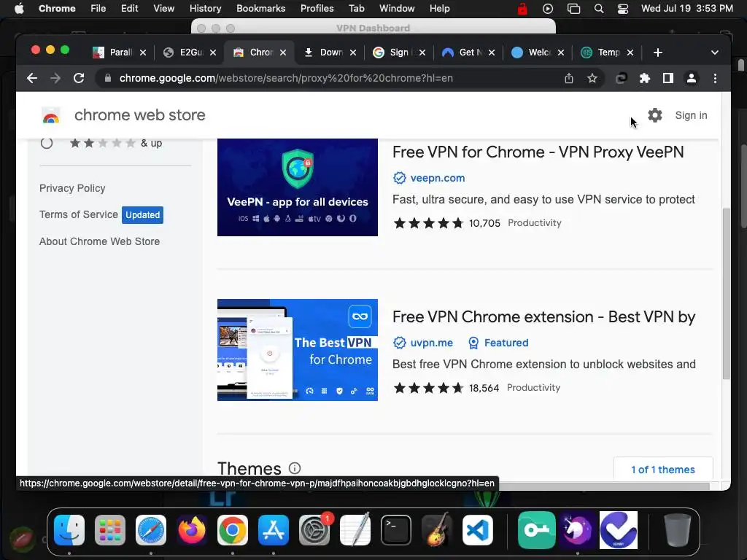The height and width of the screenshot is (560, 747).
Task: Close the Temp tab
Action: (630, 52)
